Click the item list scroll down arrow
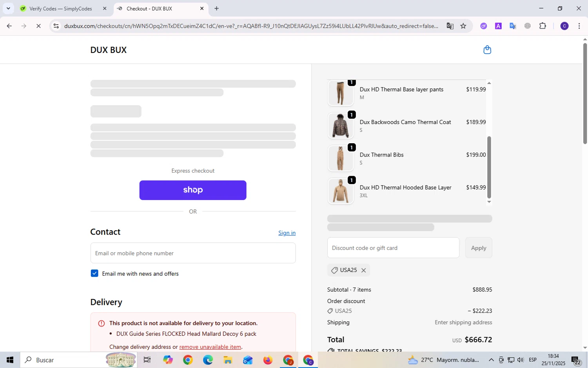The width and height of the screenshot is (588, 368). [489, 202]
